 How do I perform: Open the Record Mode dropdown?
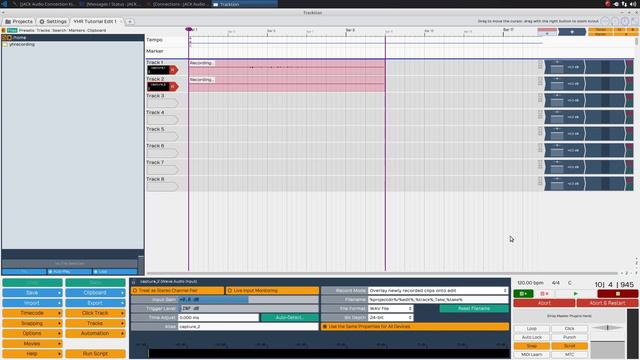coord(438,291)
